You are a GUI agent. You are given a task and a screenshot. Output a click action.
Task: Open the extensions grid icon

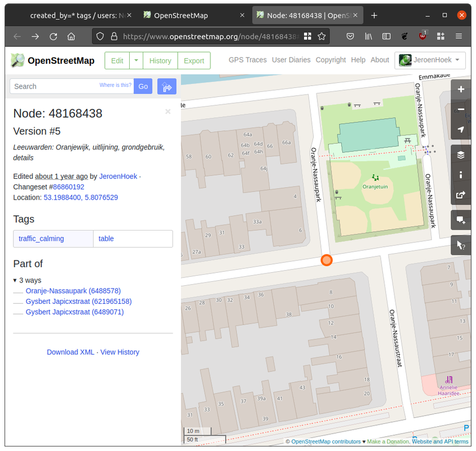pyautogui.click(x=440, y=37)
